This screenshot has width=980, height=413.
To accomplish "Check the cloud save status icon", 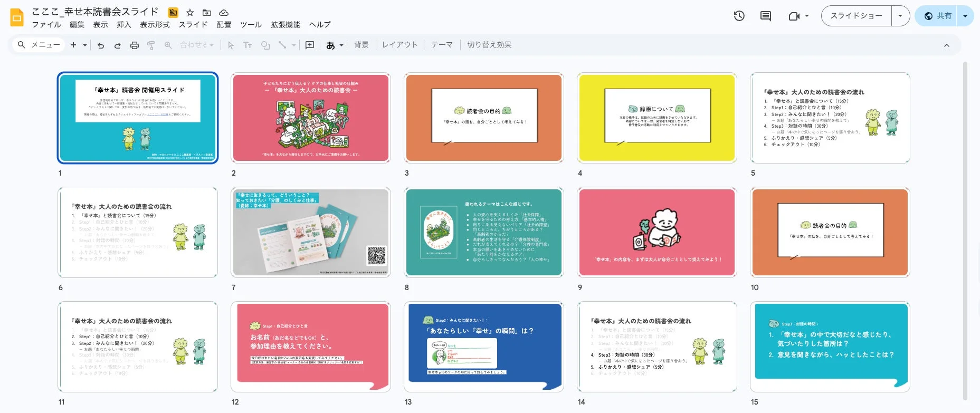I will pyautogui.click(x=224, y=12).
